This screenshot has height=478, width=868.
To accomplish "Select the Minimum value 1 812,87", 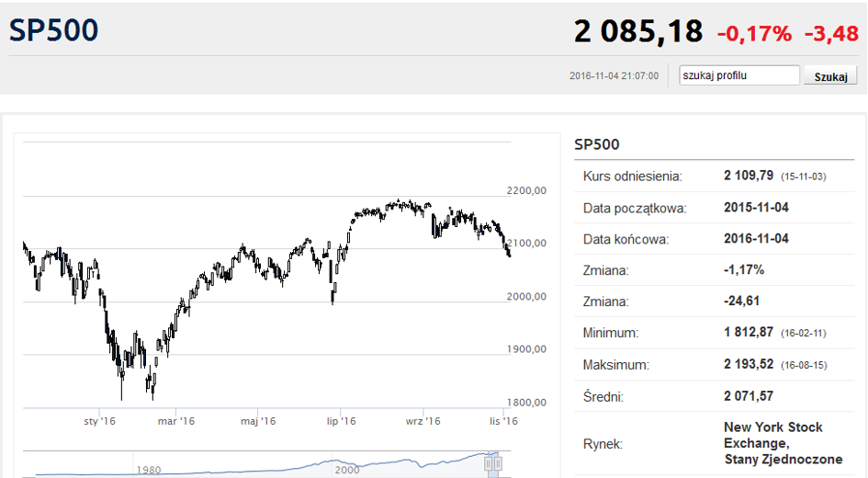I will 749,333.
